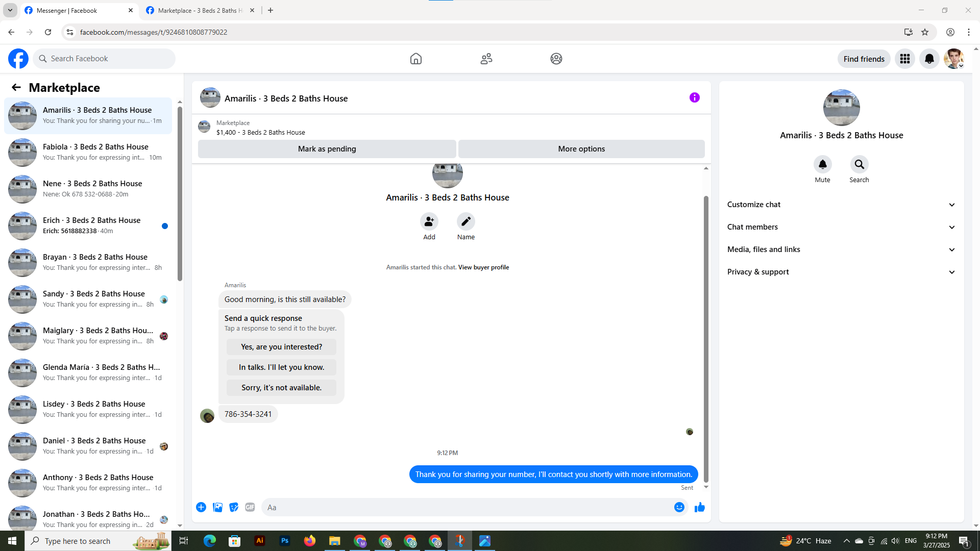980x551 pixels.
Task: Open the notifications bell in header
Action: point(929,59)
